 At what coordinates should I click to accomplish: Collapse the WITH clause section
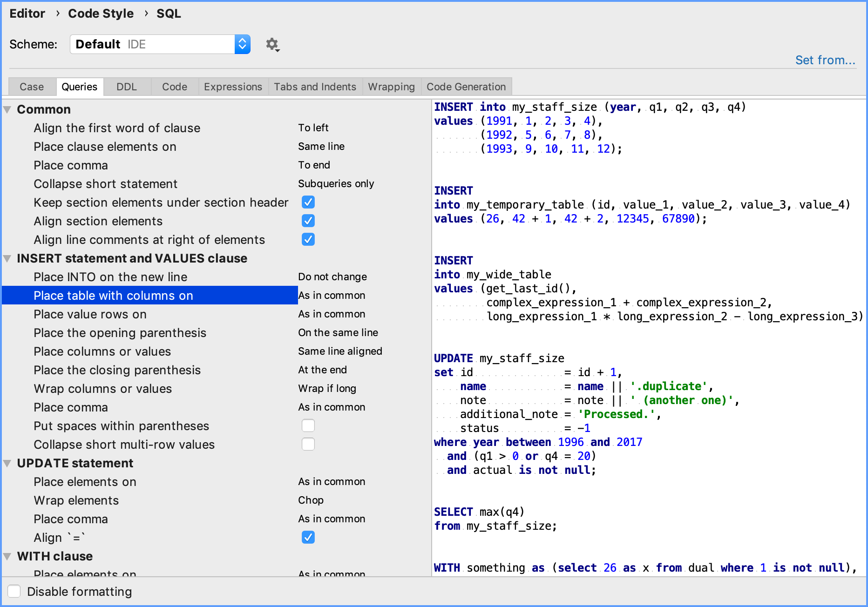7,557
